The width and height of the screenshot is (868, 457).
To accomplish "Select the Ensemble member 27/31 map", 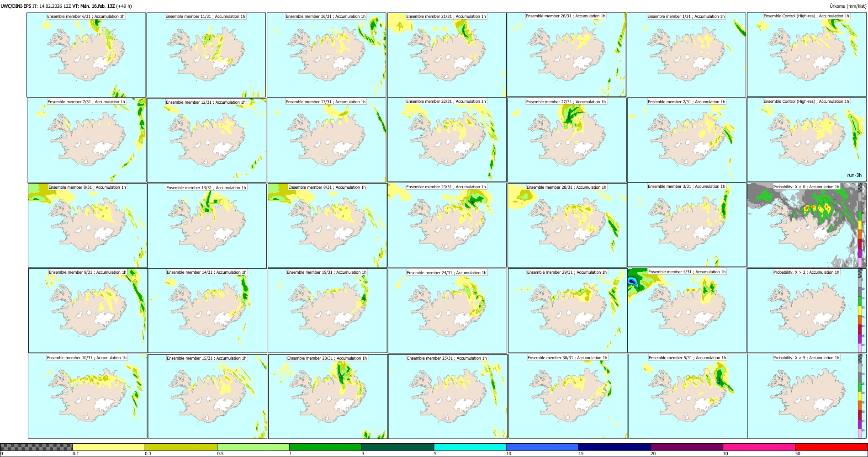I will (x=566, y=140).
